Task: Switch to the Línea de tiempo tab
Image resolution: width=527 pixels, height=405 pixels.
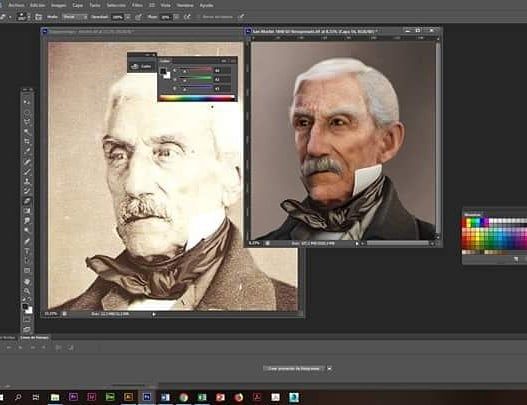Action: (34, 337)
